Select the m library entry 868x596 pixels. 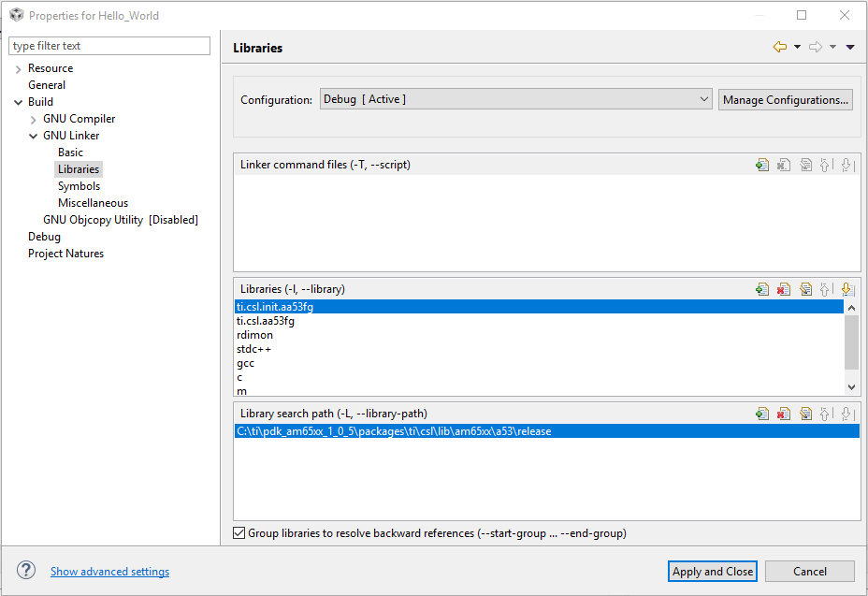[x=539, y=390]
